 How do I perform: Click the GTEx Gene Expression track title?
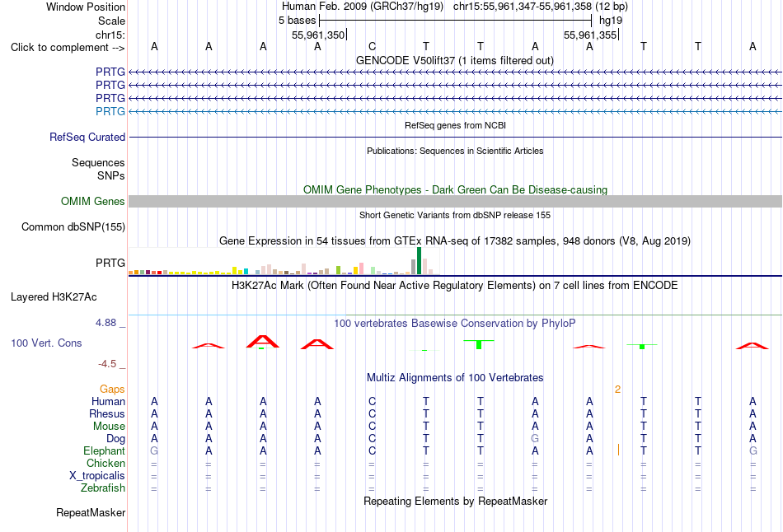click(x=454, y=241)
